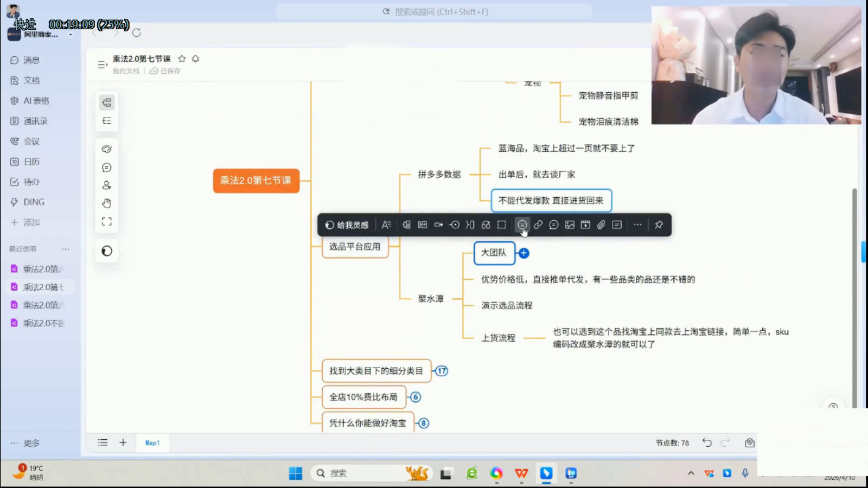Expand the 全店10%费比布局 node badge 6
The image size is (868, 488).
click(x=416, y=397)
